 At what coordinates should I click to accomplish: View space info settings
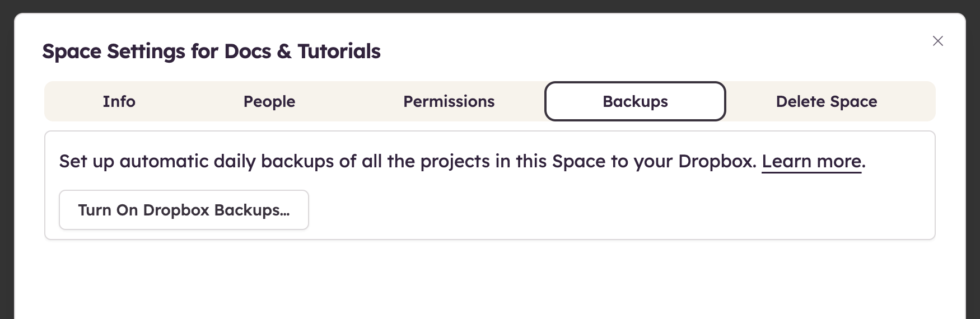point(119,101)
